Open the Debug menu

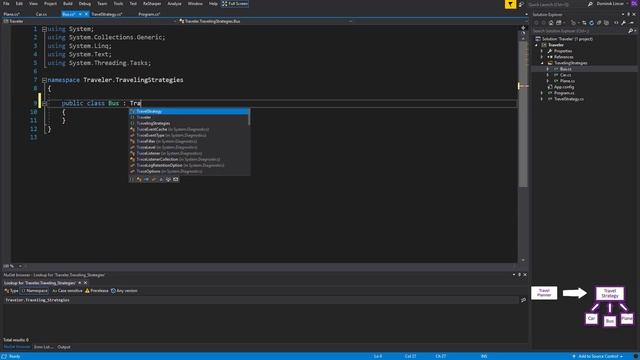pyautogui.click(x=84, y=4)
